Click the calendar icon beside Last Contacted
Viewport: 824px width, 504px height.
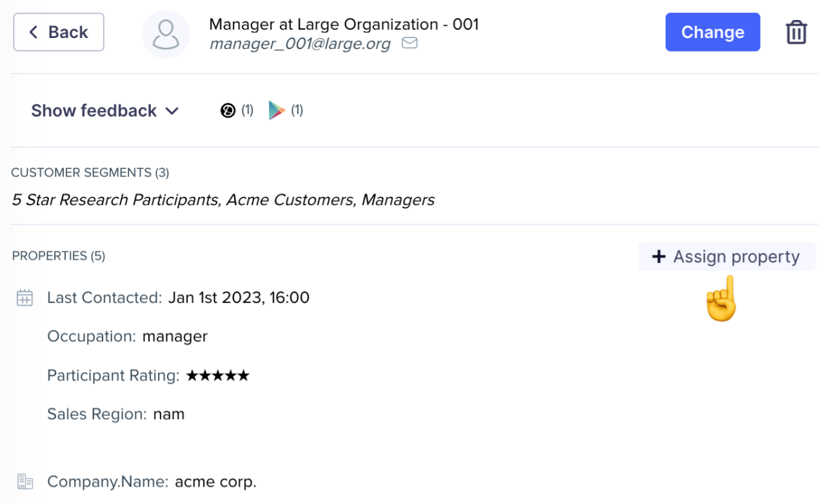(25, 298)
